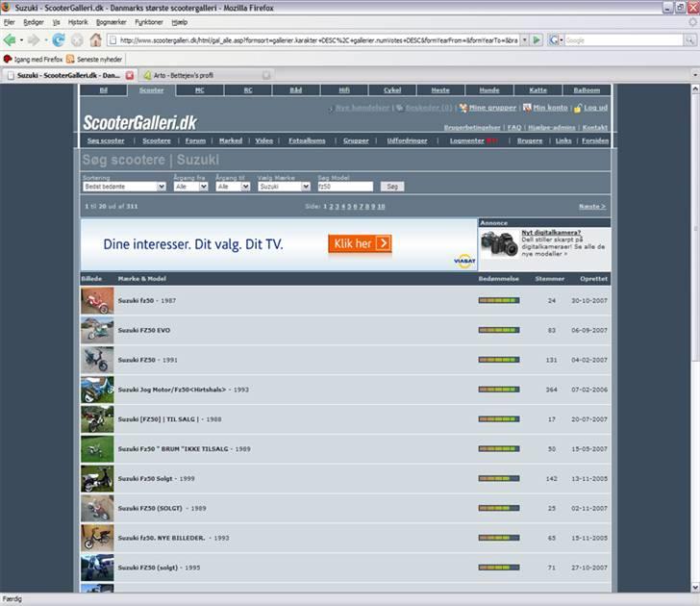This screenshot has height=606, width=700.
Task: Open the Suzuki FZ50 EVO thumbnail
Action: pos(97,331)
